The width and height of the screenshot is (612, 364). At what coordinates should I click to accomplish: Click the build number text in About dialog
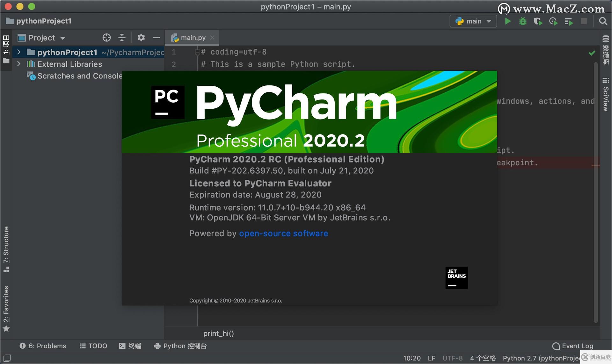(281, 171)
